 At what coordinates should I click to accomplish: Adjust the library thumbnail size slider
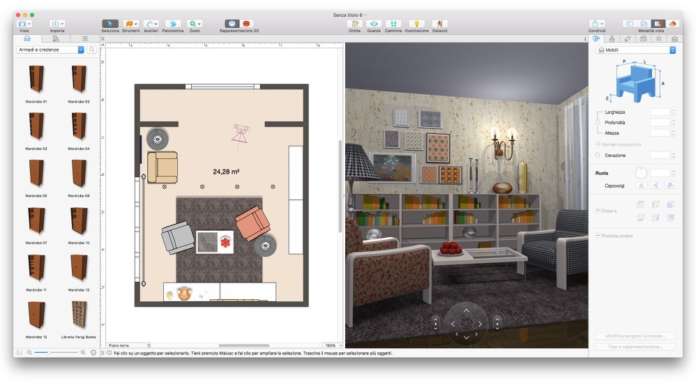click(55, 352)
